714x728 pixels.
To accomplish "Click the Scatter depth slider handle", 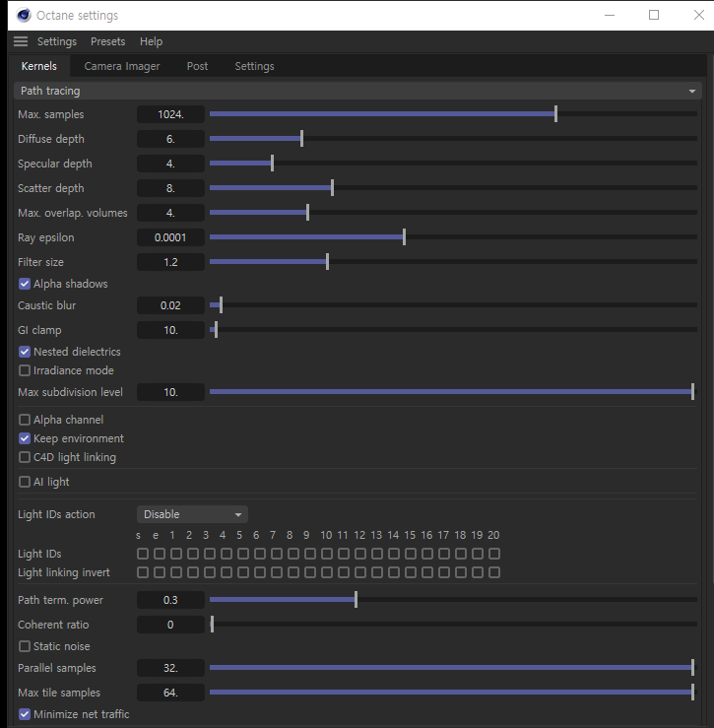I will click(x=333, y=187).
